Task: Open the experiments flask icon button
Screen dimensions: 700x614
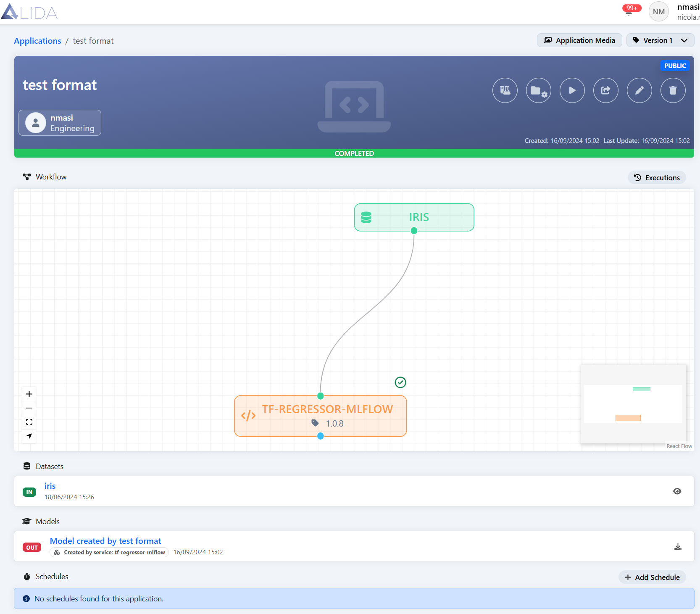Action: pyautogui.click(x=505, y=90)
